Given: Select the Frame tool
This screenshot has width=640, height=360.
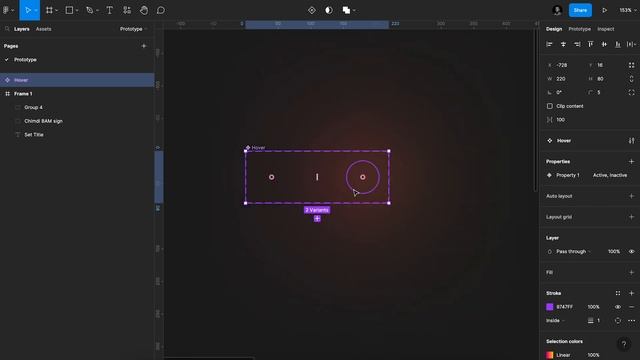Looking at the screenshot, I should tap(49, 10).
